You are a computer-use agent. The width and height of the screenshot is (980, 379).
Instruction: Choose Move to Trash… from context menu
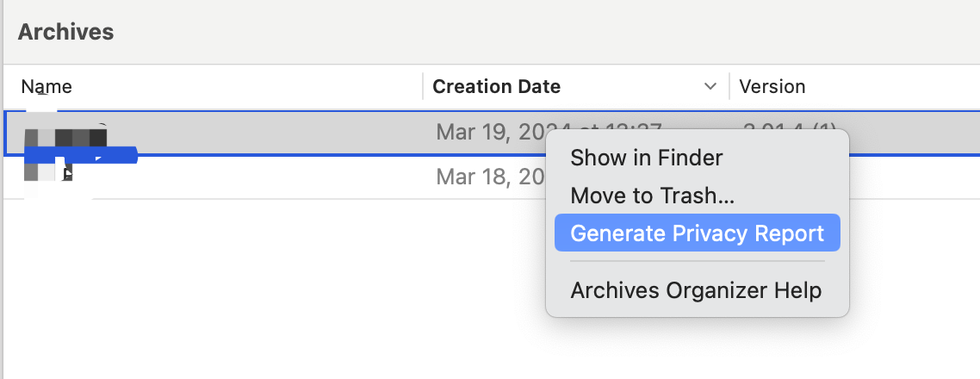pyautogui.click(x=652, y=196)
